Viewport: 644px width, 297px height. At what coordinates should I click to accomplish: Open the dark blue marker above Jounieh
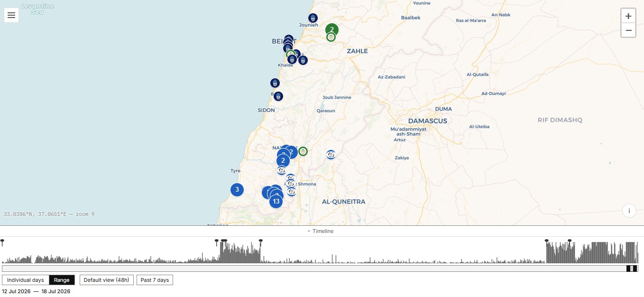313,18
